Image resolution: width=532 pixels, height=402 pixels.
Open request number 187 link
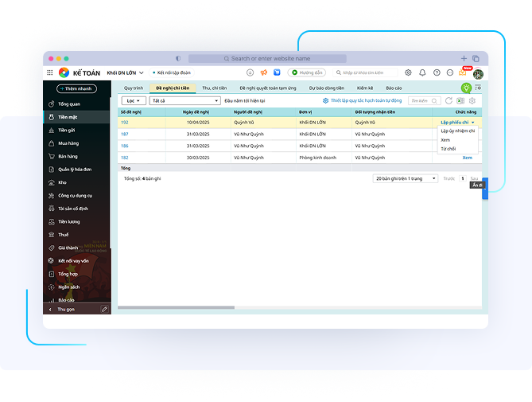(x=125, y=134)
